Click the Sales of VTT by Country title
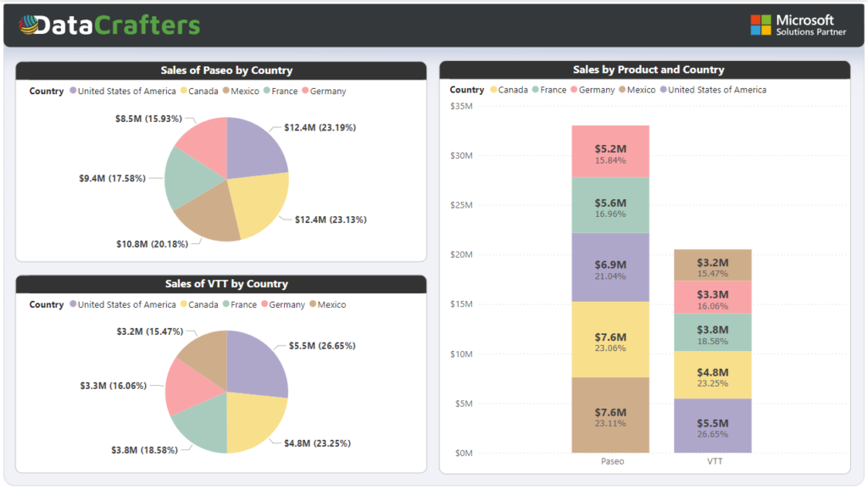Screen dimensions: 868x490 (x=226, y=284)
